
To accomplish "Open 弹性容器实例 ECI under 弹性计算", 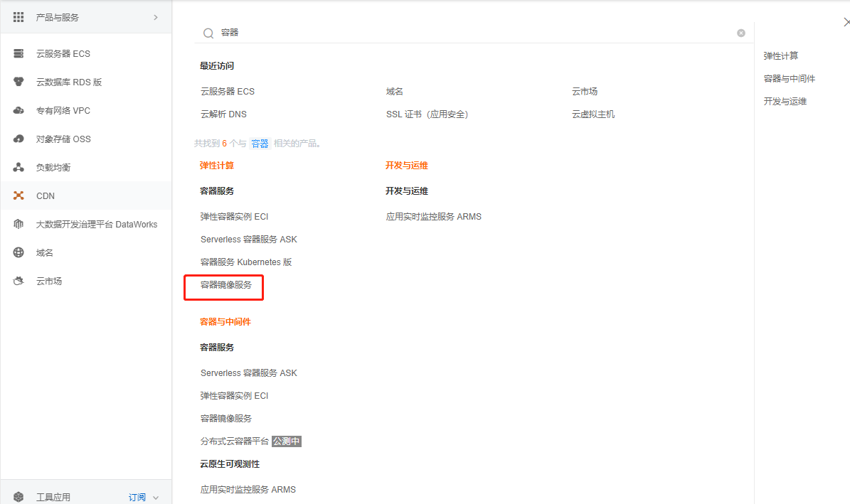I will pyautogui.click(x=234, y=217).
